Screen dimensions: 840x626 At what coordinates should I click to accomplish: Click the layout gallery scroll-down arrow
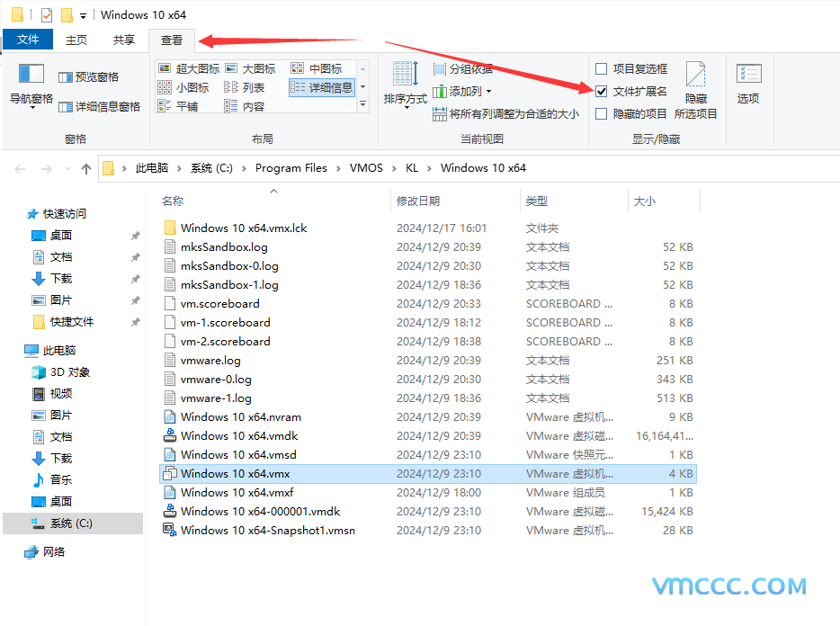coord(363,87)
